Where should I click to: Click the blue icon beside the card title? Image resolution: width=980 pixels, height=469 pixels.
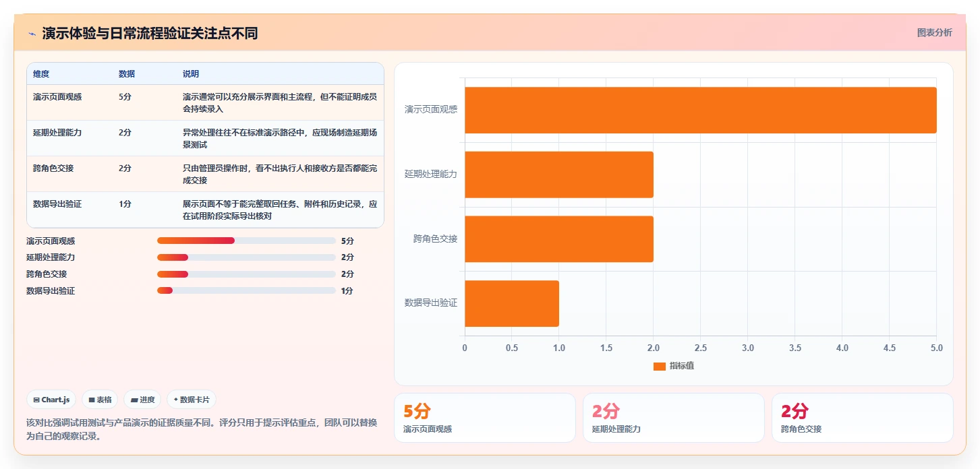pos(32,34)
